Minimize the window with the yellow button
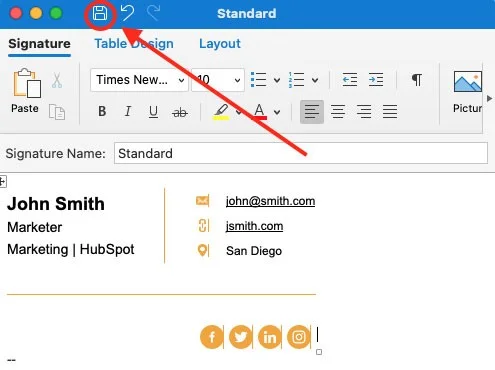The height and width of the screenshot is (370, 495). click(x=36, y=13)
